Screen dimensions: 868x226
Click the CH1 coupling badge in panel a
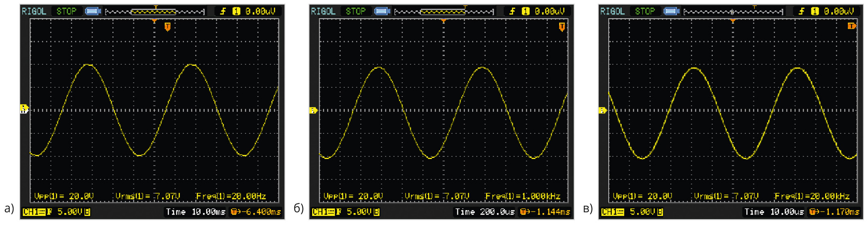(x=34, y=212)
